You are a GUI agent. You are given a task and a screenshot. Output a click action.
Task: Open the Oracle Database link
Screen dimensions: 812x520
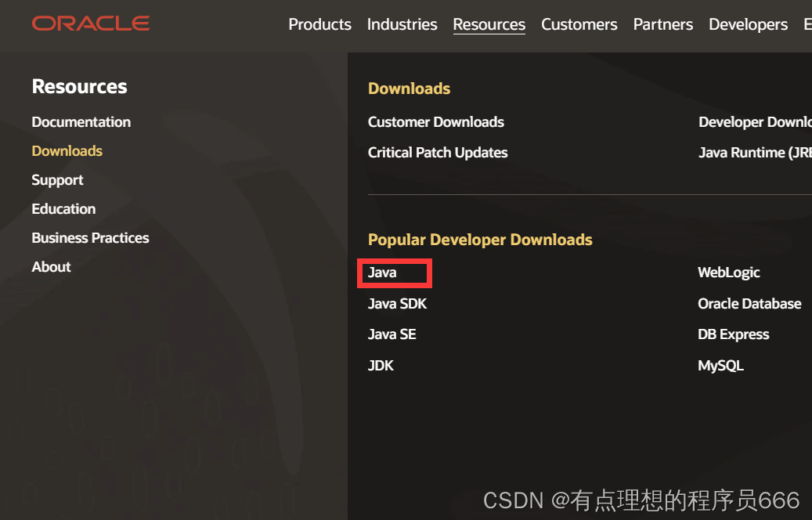749,304
